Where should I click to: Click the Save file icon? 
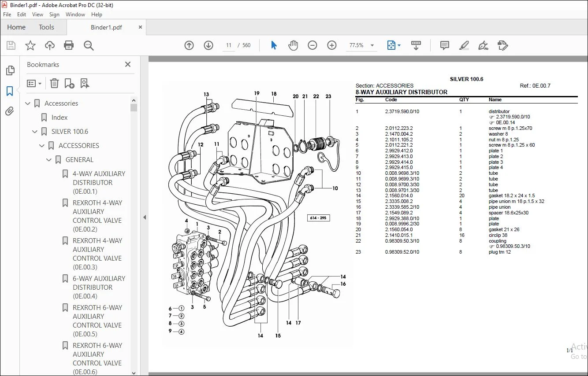click(11, 45)
